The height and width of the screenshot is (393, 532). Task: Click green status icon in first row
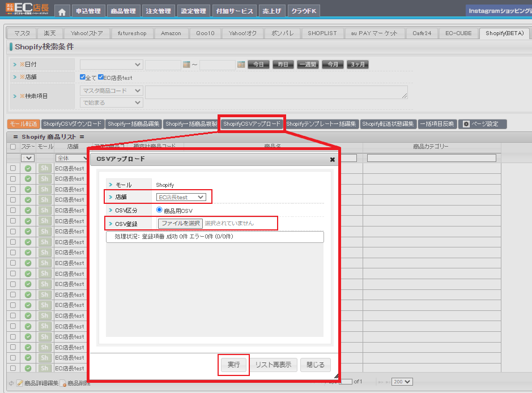pos(28,169)
